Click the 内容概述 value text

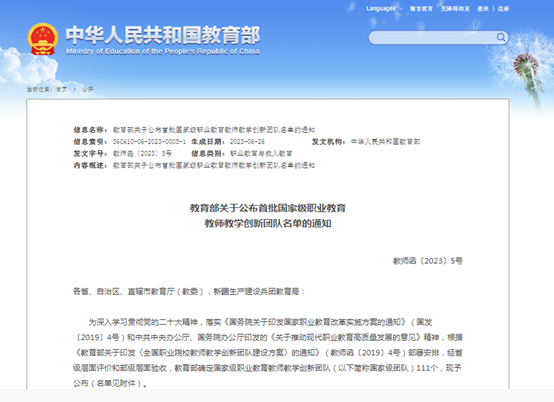[214, 165]
